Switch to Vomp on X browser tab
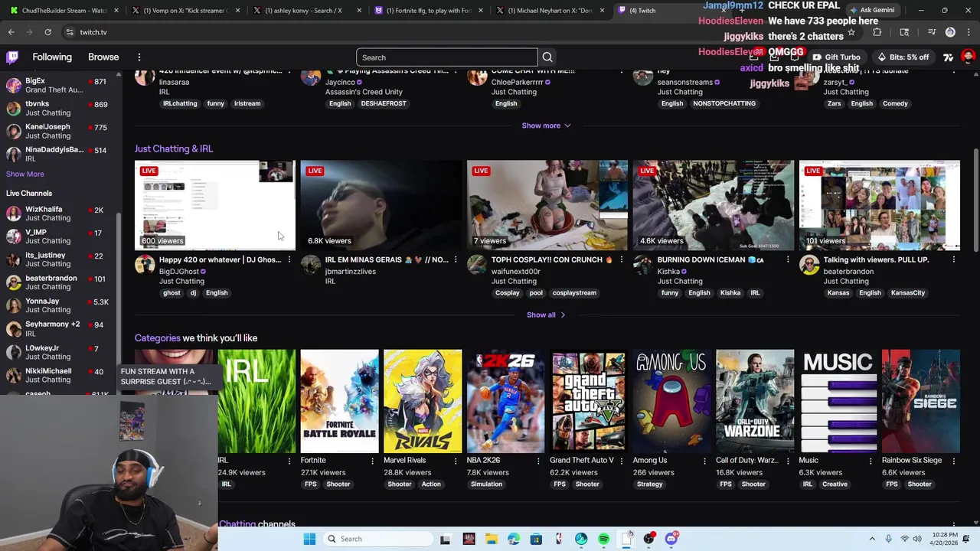Image resolution: width=980 pixels, height=551 pixels. (185, 11)
